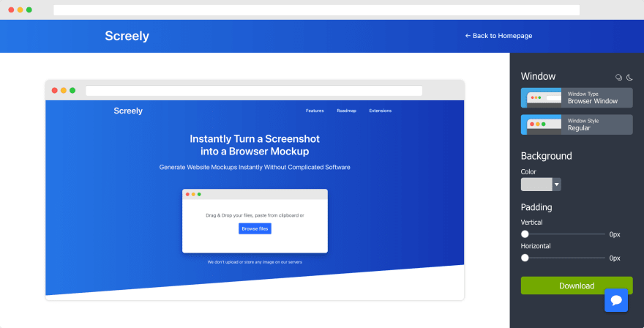
Task: Click the Vertical padding slider handle
Action: (x=525, y=234)
